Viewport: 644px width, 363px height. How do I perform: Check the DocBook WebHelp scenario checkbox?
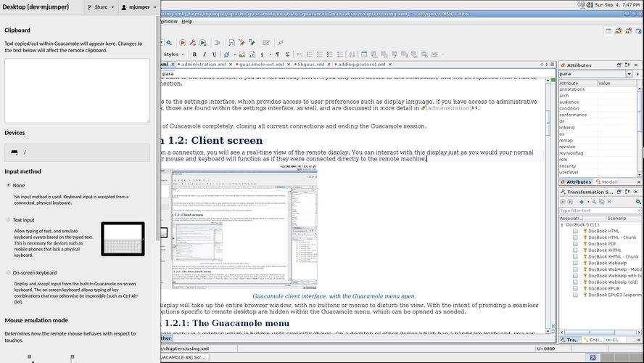tap(575, 263)
